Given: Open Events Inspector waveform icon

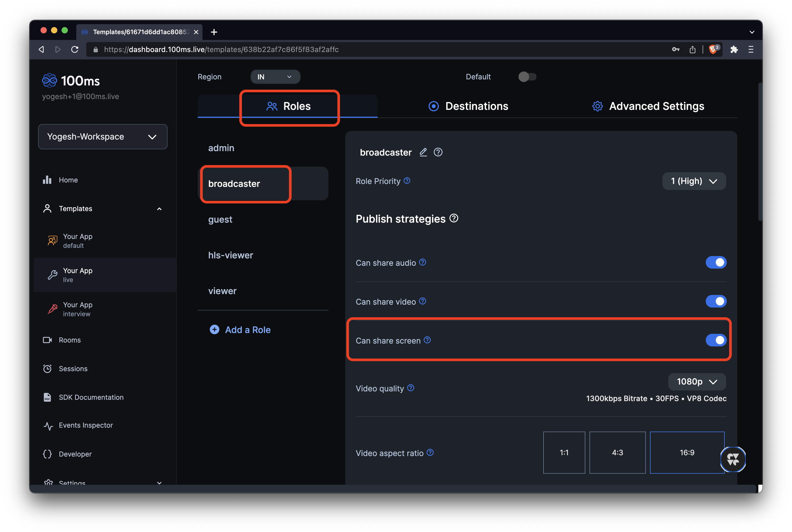Looking at the screenshot, I should 48,426.
